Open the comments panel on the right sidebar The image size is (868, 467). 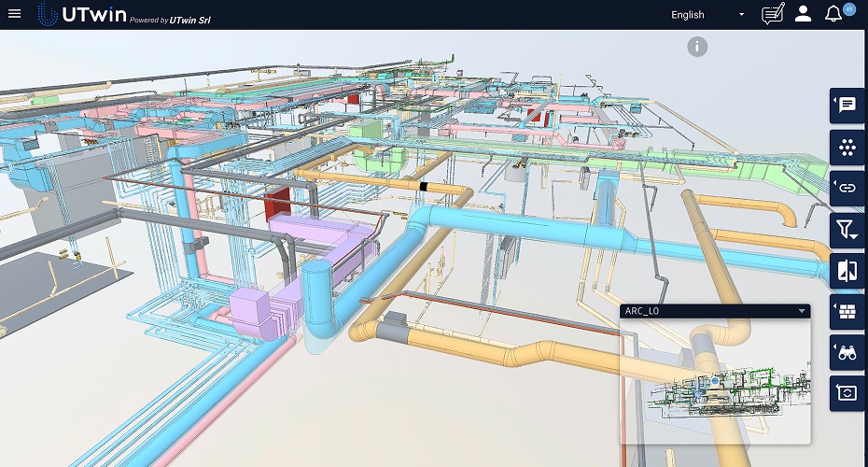[x=847, y=106]
